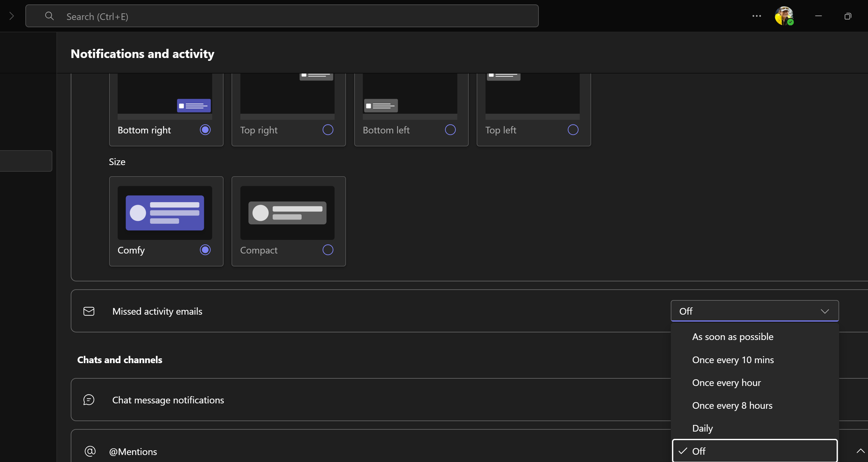The height and width of the screenshot is (462, 868).
Task: Choose the Compact size radio button
Action: (x=328, y=250)
